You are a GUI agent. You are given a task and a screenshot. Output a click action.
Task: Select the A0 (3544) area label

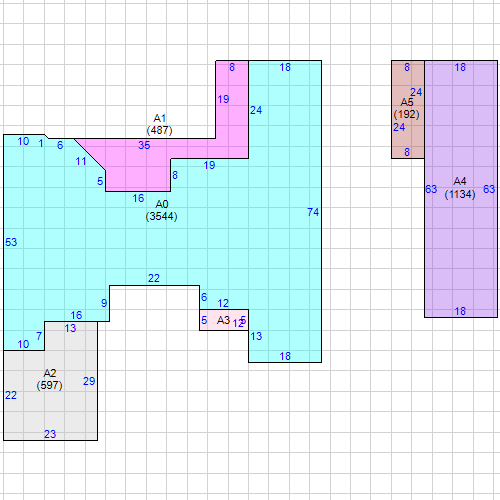coord(161,210)
